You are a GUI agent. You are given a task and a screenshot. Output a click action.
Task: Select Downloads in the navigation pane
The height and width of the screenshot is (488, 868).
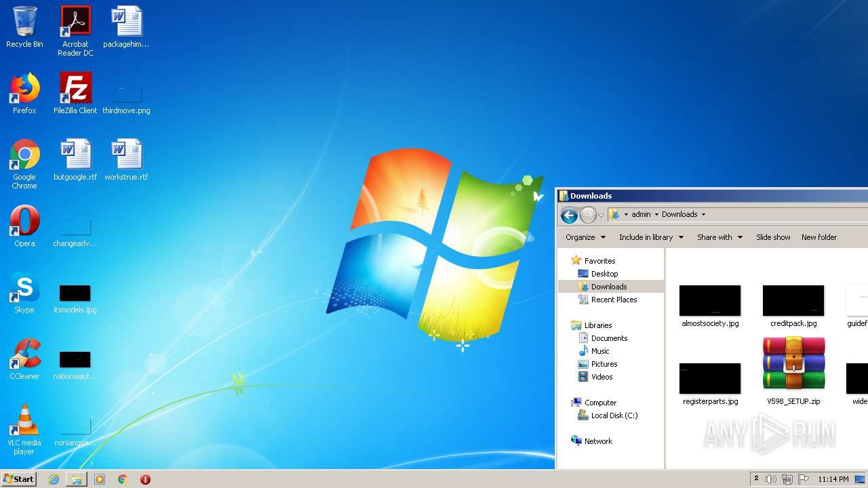click(610, 287)
